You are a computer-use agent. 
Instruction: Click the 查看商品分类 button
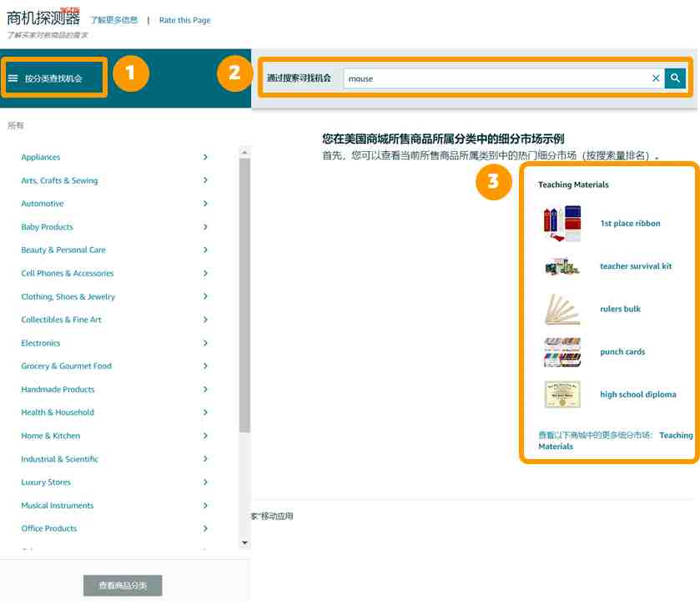click(123, 585)
